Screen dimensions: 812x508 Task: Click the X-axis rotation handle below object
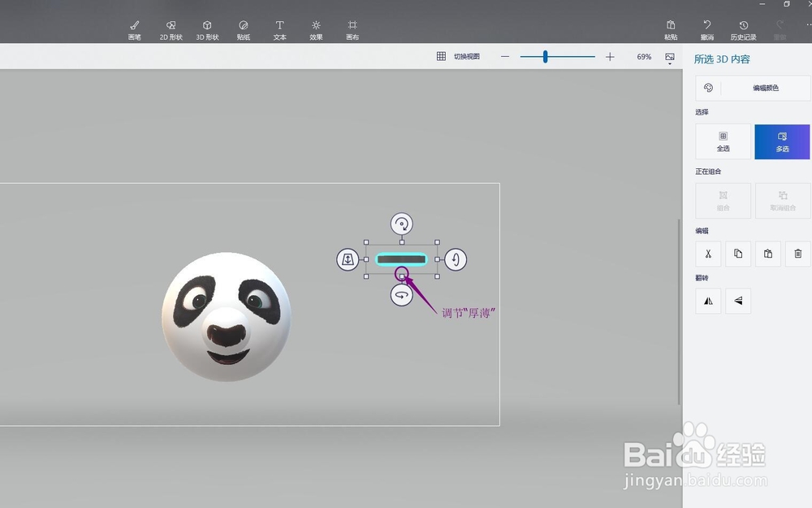tap(401, 295)
